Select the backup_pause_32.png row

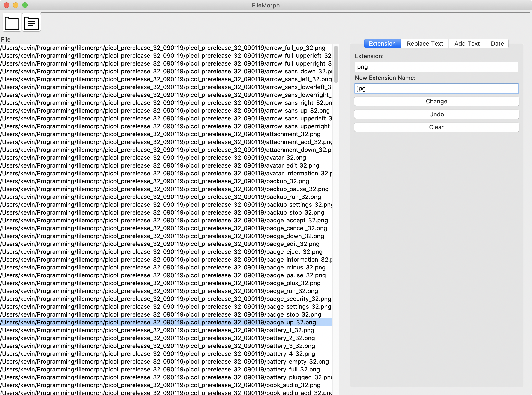click(x=166, y=189)
